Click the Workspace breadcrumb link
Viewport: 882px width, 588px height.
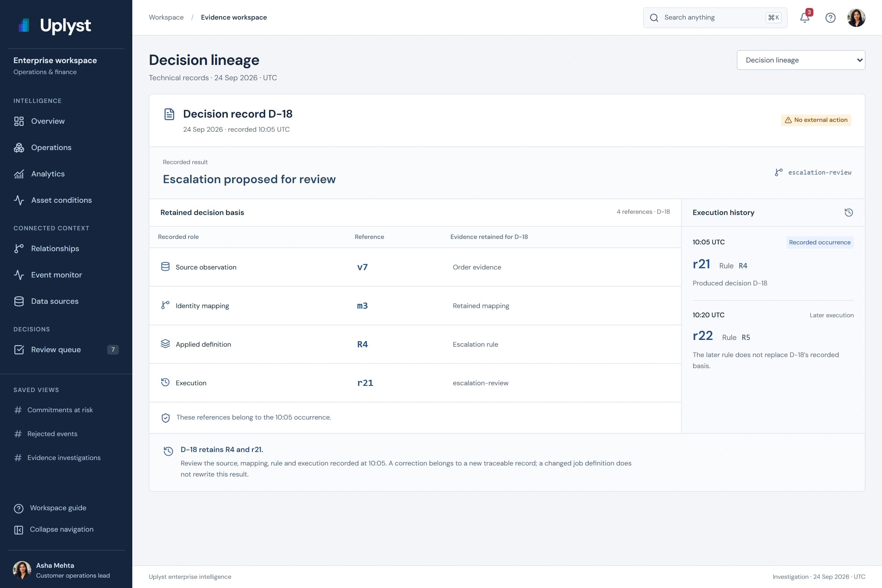pos(166,17)
